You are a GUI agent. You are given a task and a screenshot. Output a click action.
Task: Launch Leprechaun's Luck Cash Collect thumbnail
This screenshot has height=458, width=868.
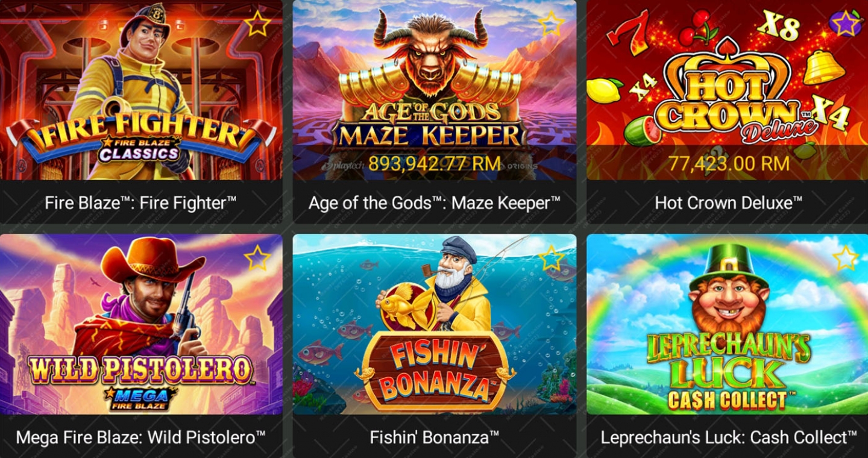pyautogui.click(x=727, y=324)
